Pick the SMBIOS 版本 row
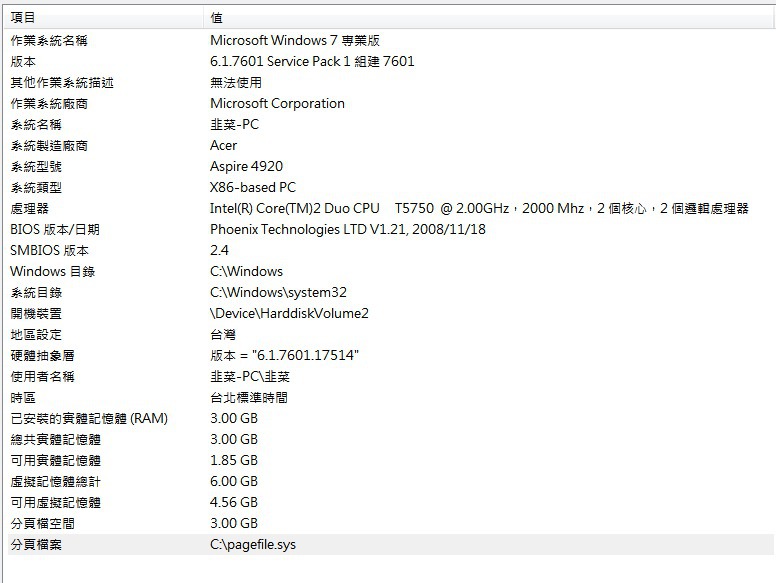Image resolution: width=776 pixels, height=583 pixels. (50, 250)
